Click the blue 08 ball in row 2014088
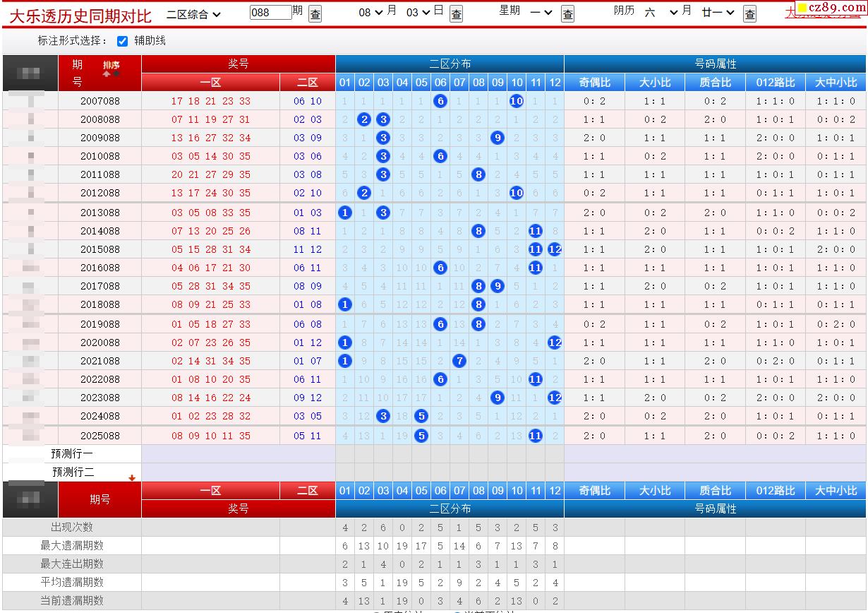This screenshot has width=868, height=613. point(478,231)
